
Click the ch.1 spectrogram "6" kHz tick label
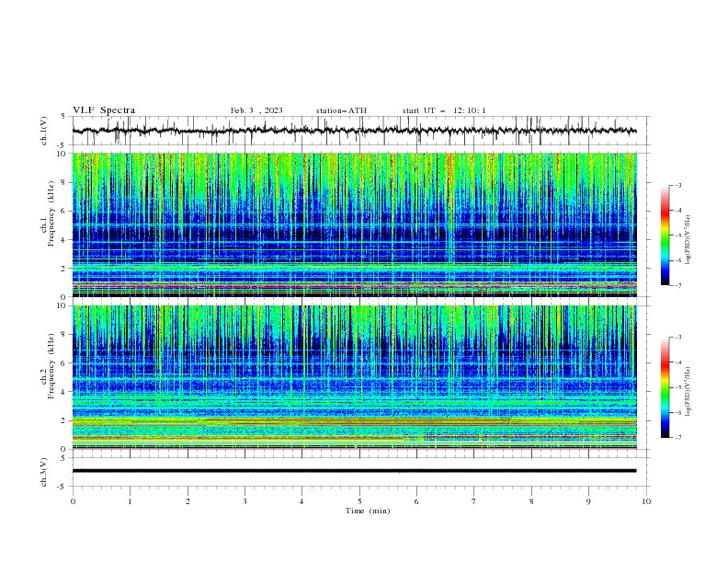pyautogui.click(x=63, y=211)
